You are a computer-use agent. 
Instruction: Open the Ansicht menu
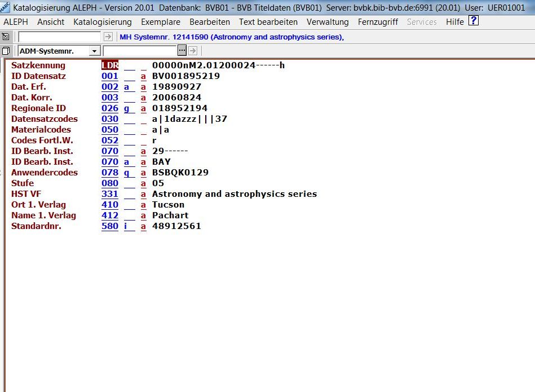[x=51, y=22]
